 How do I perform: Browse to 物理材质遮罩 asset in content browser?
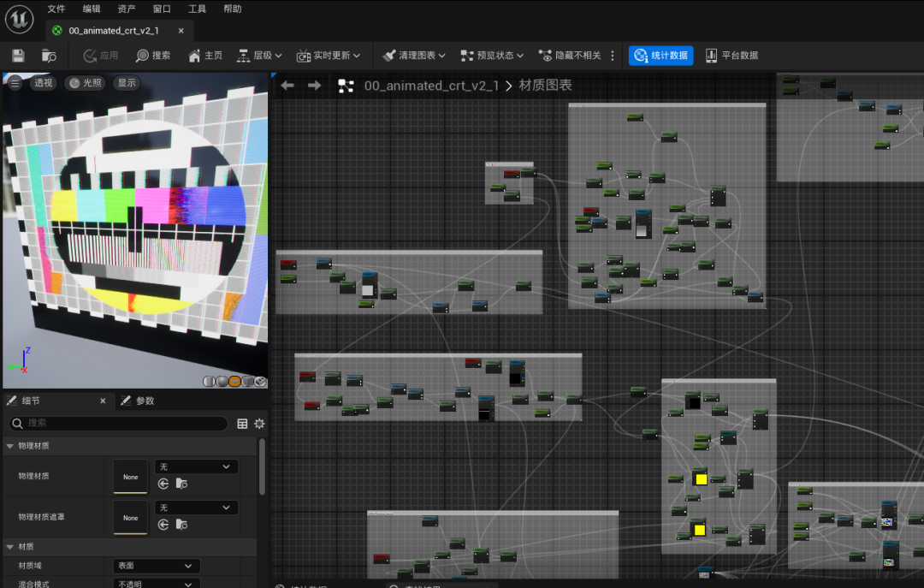[x=181, y=525]
